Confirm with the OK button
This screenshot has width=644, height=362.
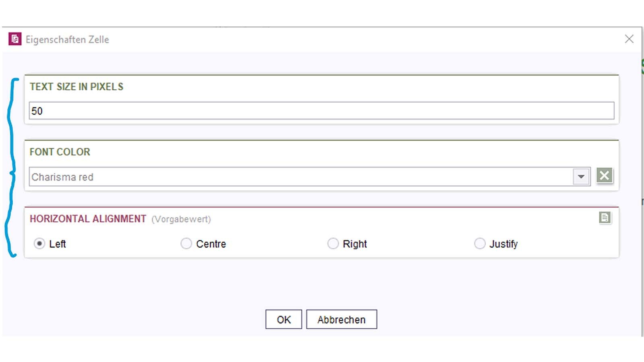tap(283, 319)
